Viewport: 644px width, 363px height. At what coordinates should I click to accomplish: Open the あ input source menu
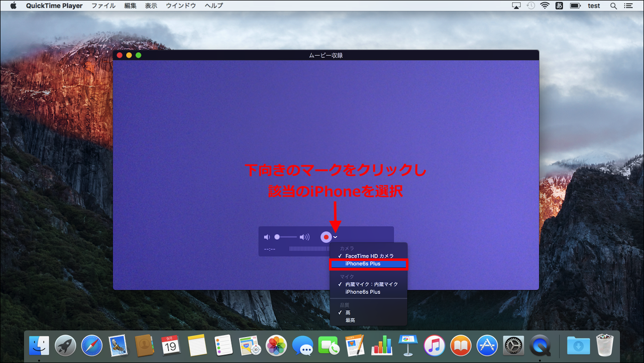(559, 6)
